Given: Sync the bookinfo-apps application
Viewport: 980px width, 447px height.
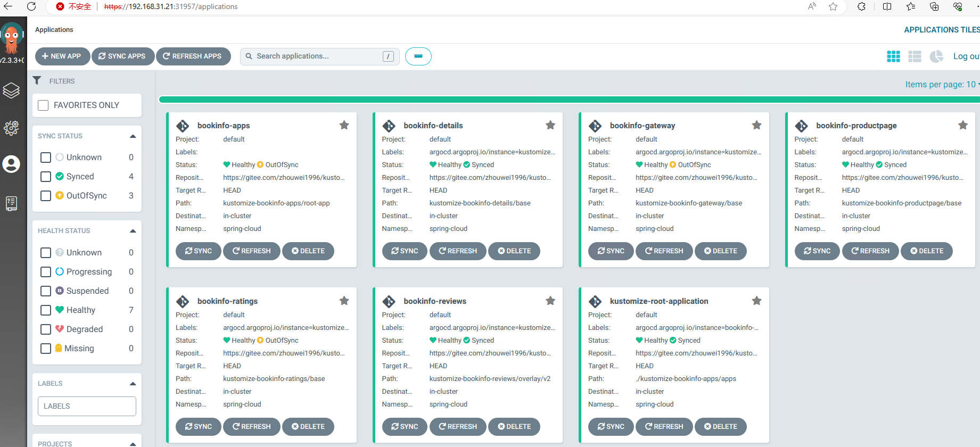Looking at the screenshot, I should 199,251.
